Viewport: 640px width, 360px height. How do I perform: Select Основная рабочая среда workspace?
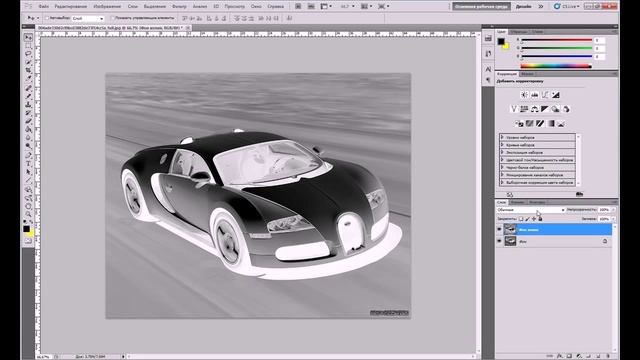coord(481,7)
